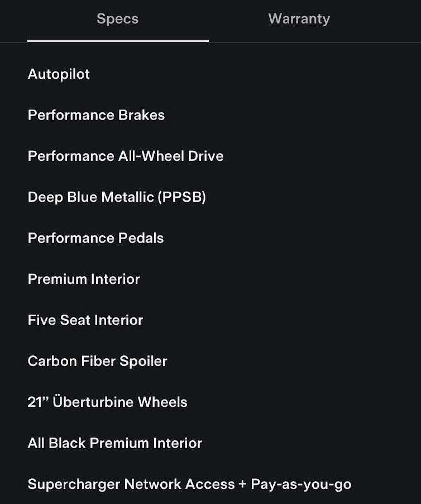This screenshot has height=504, width=421.
Task: Click the Performance Pedals item
Action: [95, 238]
